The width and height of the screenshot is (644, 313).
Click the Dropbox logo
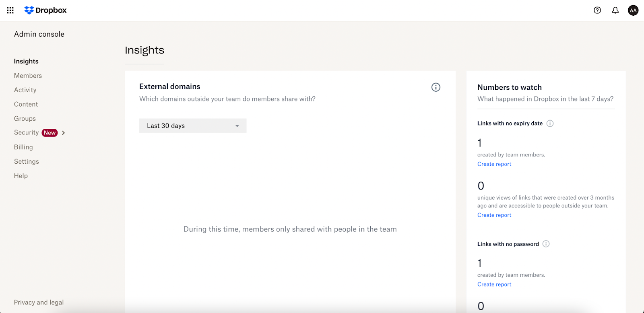pyautogui.click(x=45, y=10)
